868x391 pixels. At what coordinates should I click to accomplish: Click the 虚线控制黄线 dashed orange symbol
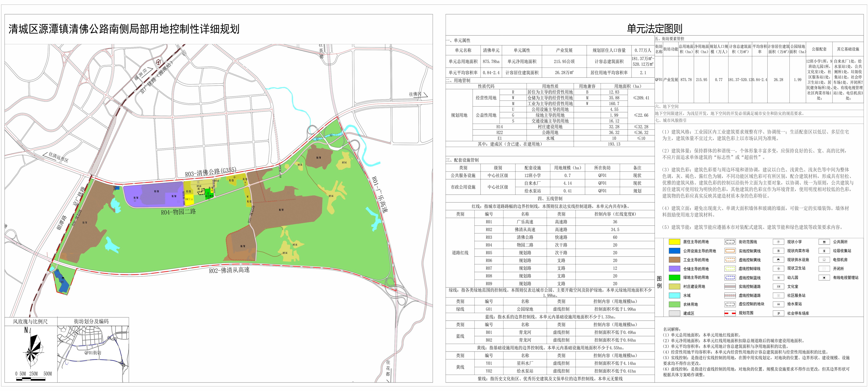click(730, 260)
